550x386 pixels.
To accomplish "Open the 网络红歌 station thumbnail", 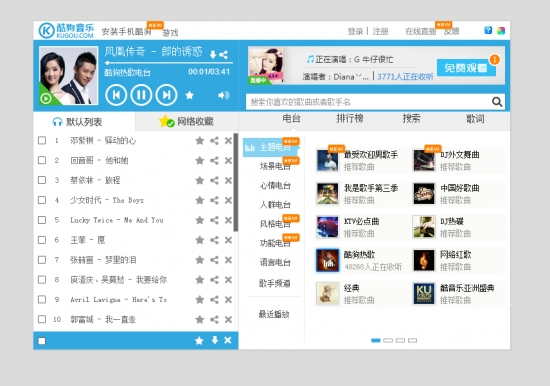I will [x=424, y=260].
